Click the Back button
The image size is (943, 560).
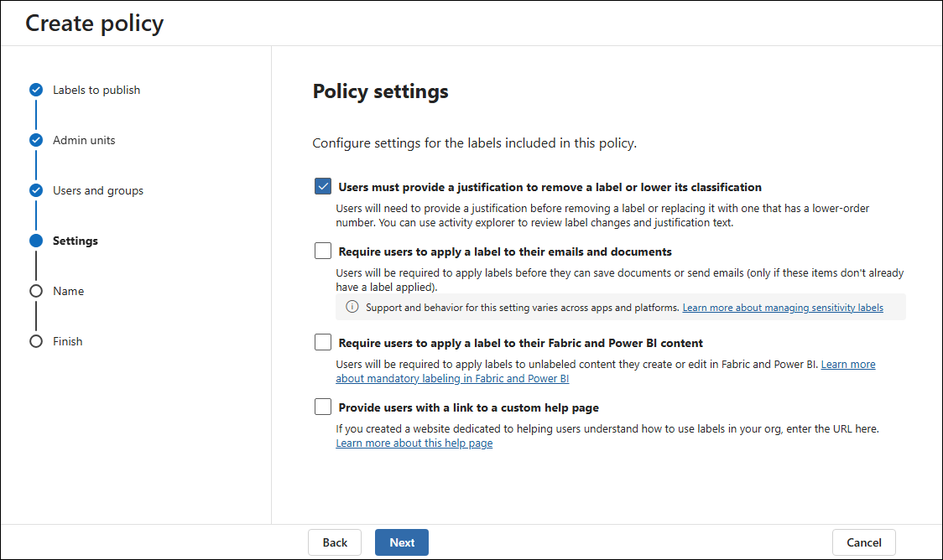pyautogui.click(x=335, y=542)
